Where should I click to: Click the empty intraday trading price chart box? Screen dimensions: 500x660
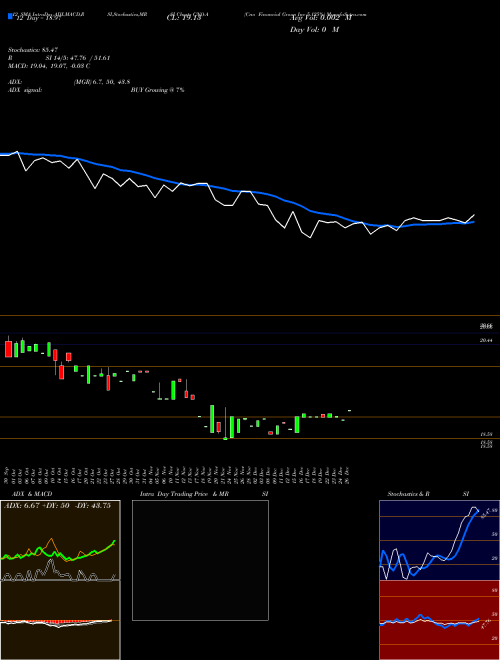(x=200, y=560)
